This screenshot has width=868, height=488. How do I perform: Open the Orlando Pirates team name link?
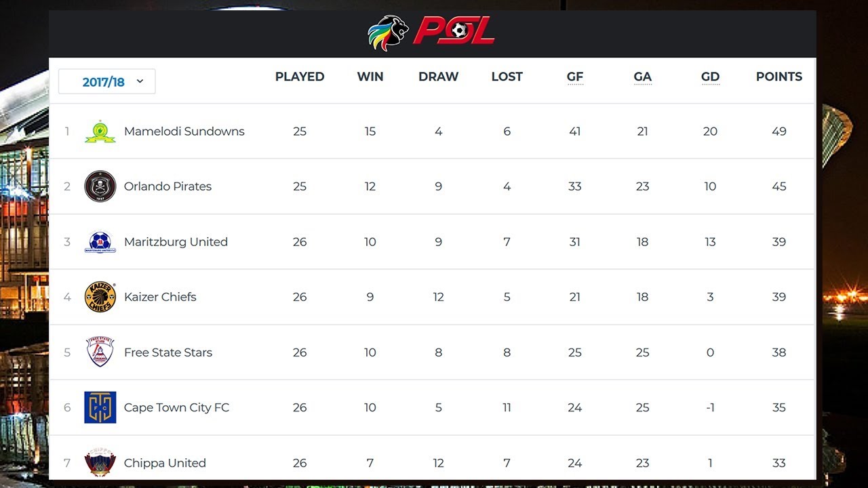pyautogui.click(x=167, y=186)
